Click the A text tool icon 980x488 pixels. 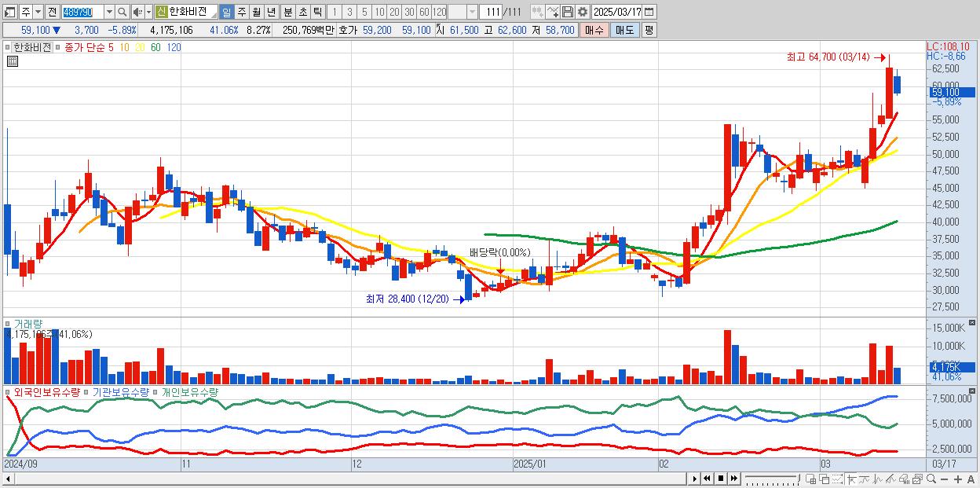point(971,479)
